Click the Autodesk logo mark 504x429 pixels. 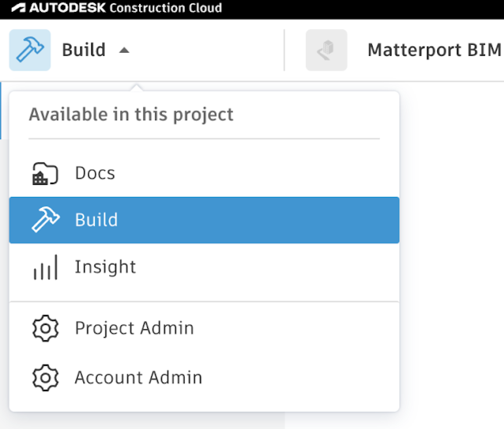pyautogui.click(x=19, y=8)
